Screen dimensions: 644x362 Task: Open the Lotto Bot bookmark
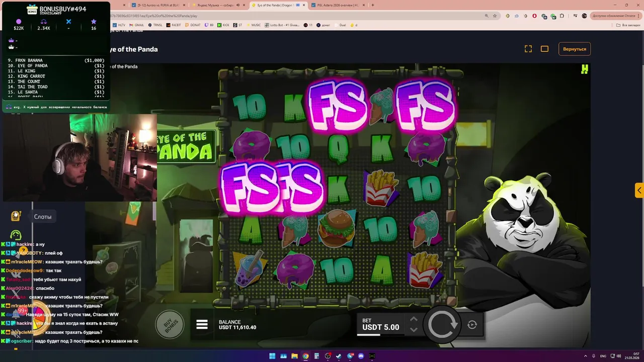tap(282, 25)
